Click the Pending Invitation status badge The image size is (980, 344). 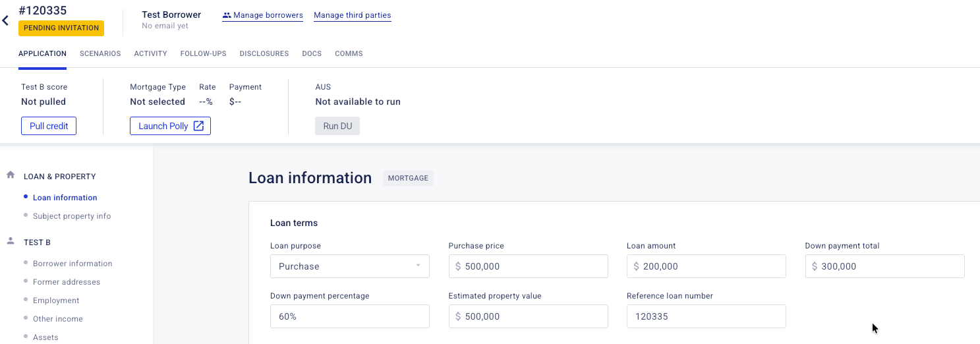(x=61, y=28)
